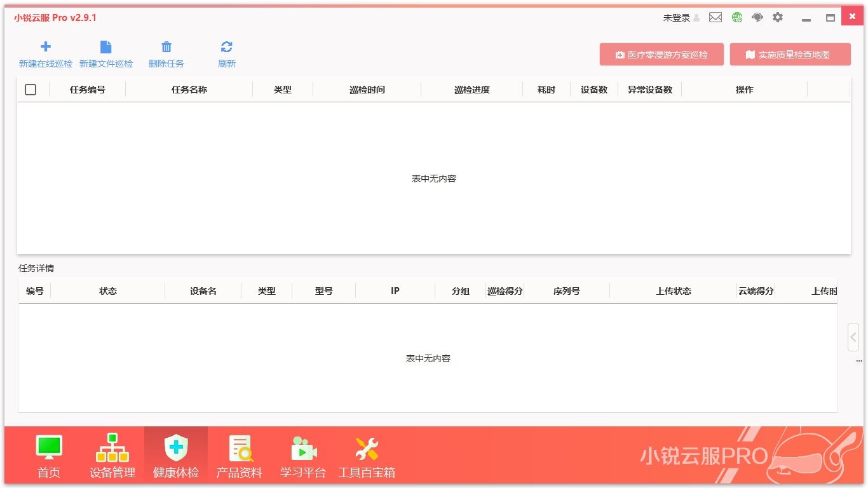The width and height of the screenshot is (868, 488).
Task: Open the implementation quality check map
Action: (x=790, y=54)
